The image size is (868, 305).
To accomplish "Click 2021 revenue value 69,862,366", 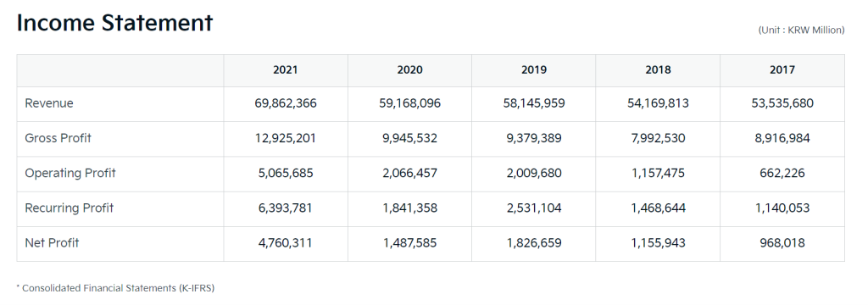I will (286, 103).
